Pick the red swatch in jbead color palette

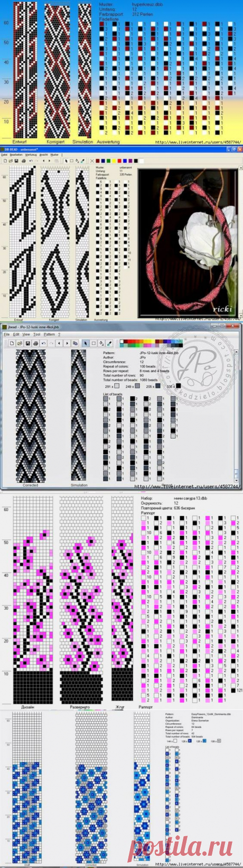point(130,342)
